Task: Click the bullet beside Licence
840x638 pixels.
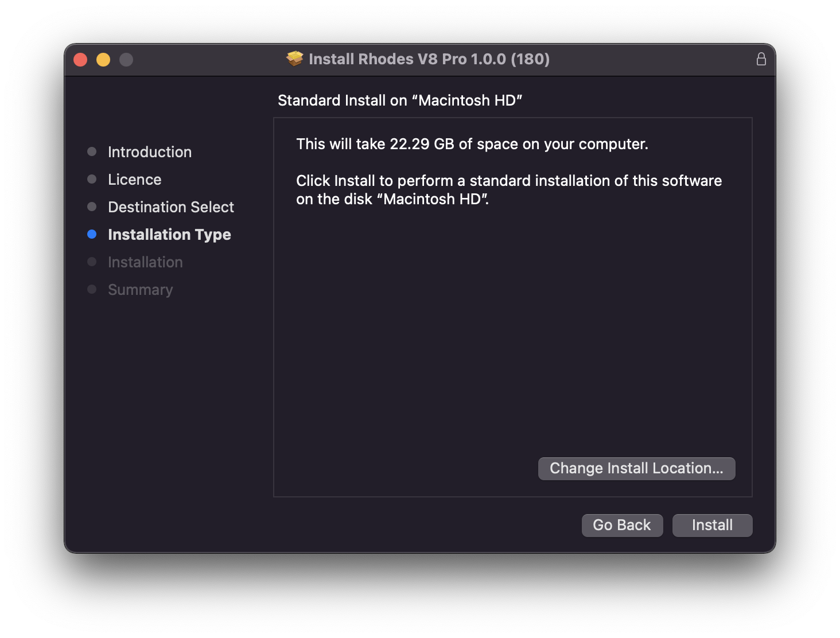Action: click(x=92, y=179)
